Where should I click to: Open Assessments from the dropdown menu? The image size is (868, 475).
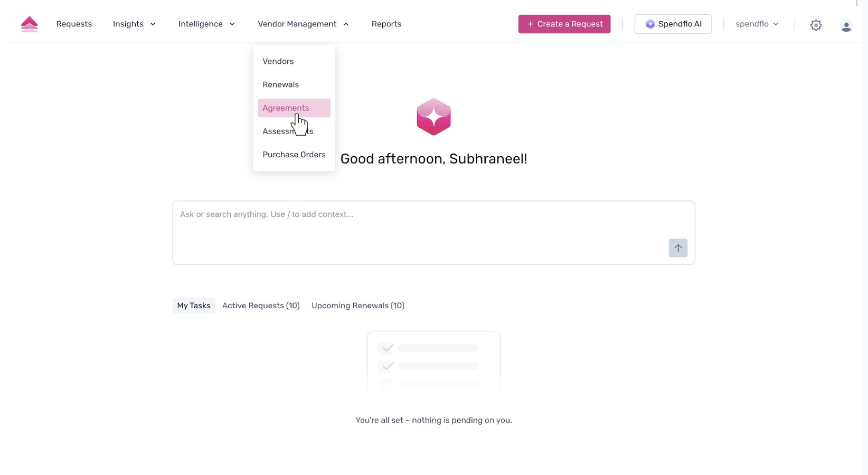click(275, 131)
